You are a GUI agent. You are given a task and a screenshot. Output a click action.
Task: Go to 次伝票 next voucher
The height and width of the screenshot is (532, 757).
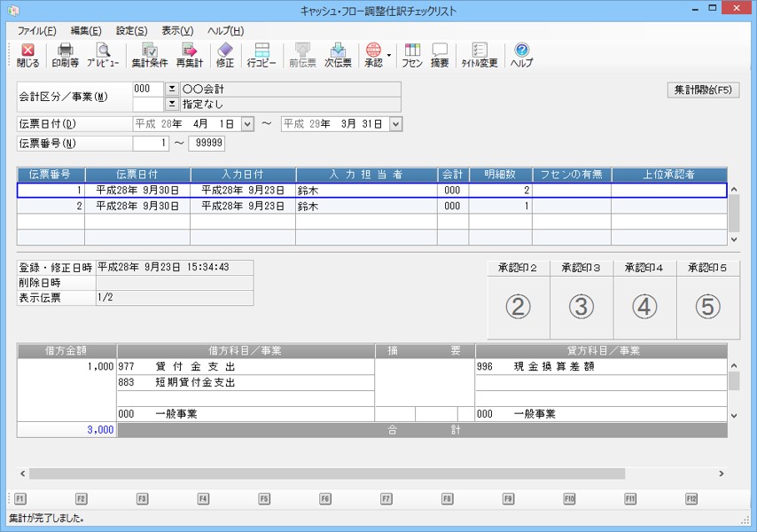pos(338,55)
